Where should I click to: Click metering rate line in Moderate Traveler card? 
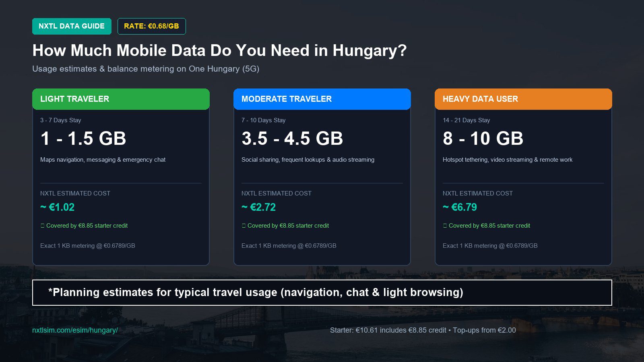coord(289,246)
